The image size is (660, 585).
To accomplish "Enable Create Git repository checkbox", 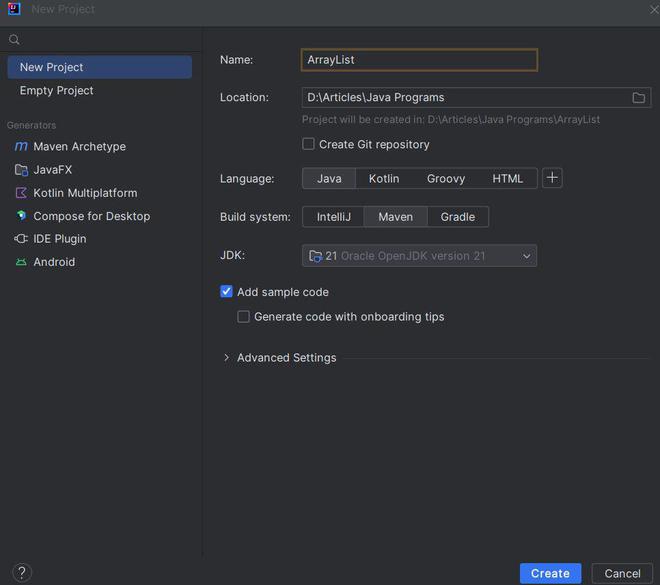I will click(x=309, y=144).
